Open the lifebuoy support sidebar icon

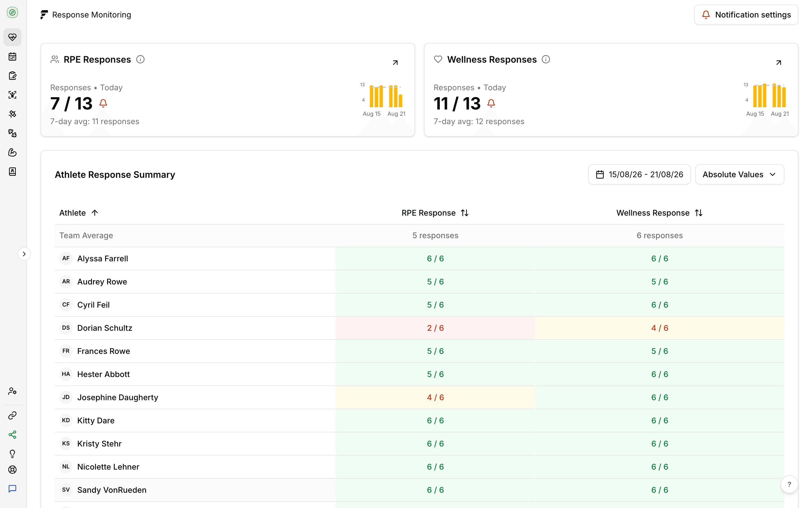12,470
